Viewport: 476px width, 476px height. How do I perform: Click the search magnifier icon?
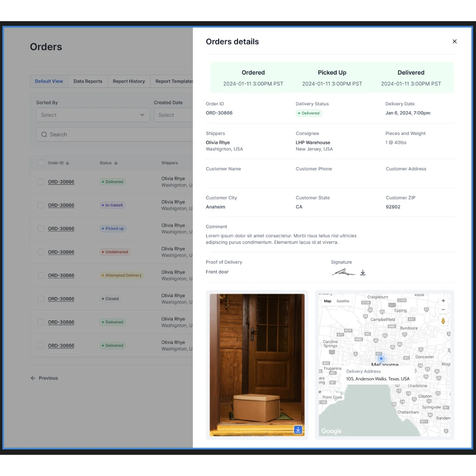pyautogui.click(x=44, y=134)
